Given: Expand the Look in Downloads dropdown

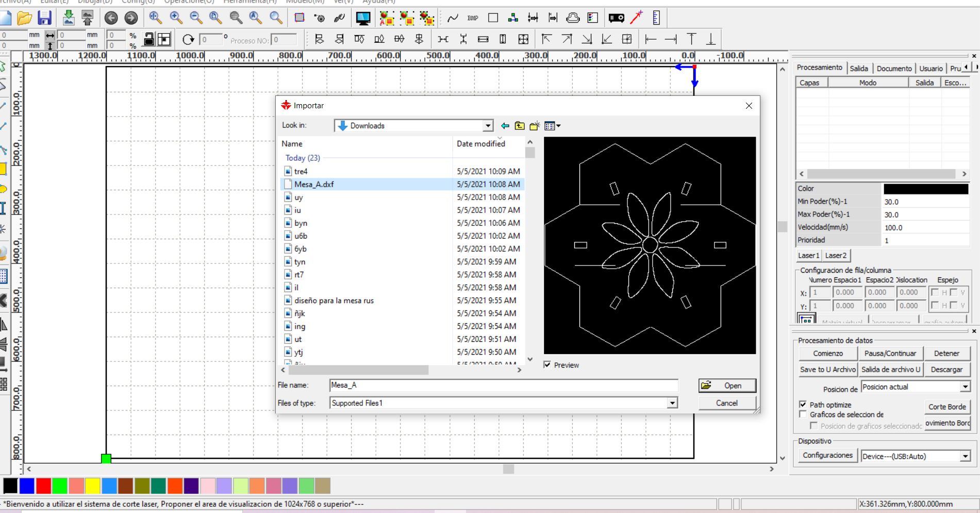Looking at the screenshot, I should 488,126.
